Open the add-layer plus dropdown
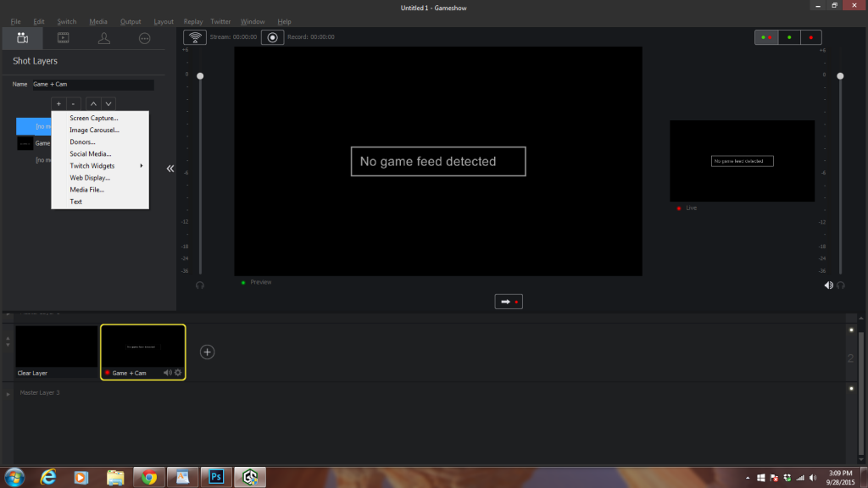Viewport: 868px width, 488px height. (58, 103)
